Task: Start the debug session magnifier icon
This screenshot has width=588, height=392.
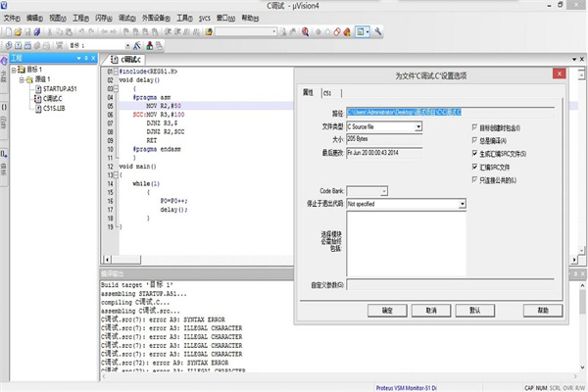Action: point(305,32)
